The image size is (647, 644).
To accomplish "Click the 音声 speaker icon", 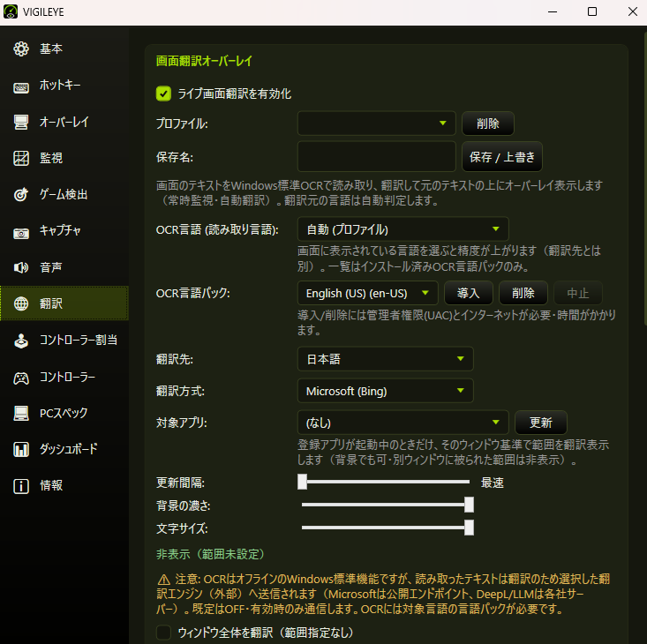I will tap(21, 267).
